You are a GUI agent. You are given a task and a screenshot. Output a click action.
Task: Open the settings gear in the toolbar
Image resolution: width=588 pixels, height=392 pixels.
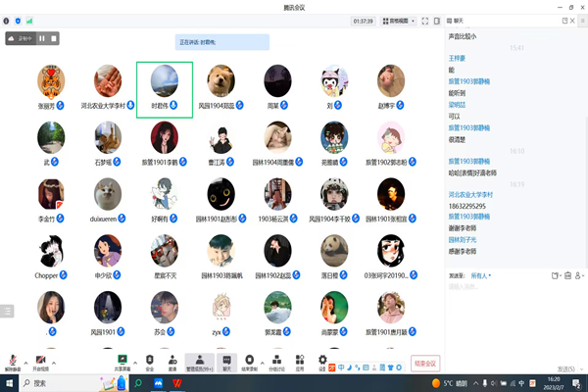(x=321, y=359)
